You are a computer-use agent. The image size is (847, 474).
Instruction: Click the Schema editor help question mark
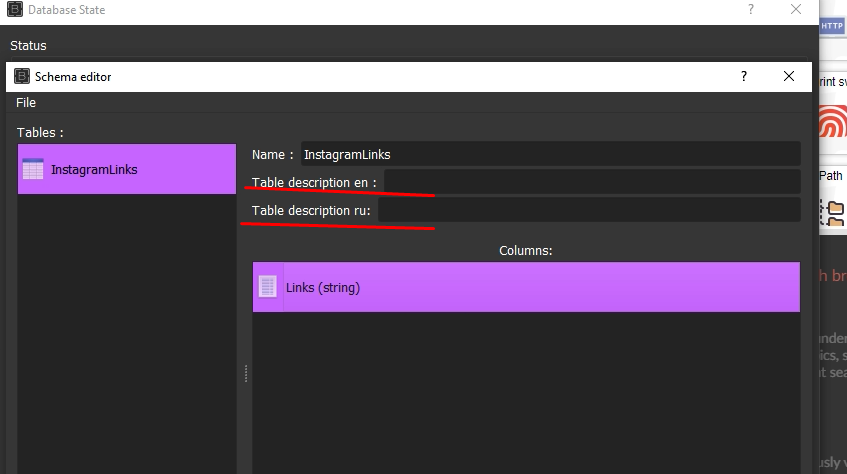743,76
